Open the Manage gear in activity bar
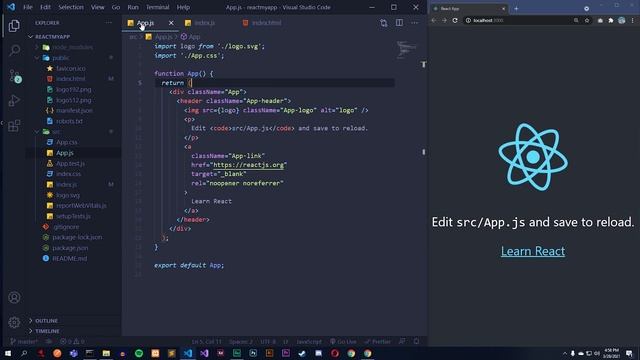 click(14, 322)
